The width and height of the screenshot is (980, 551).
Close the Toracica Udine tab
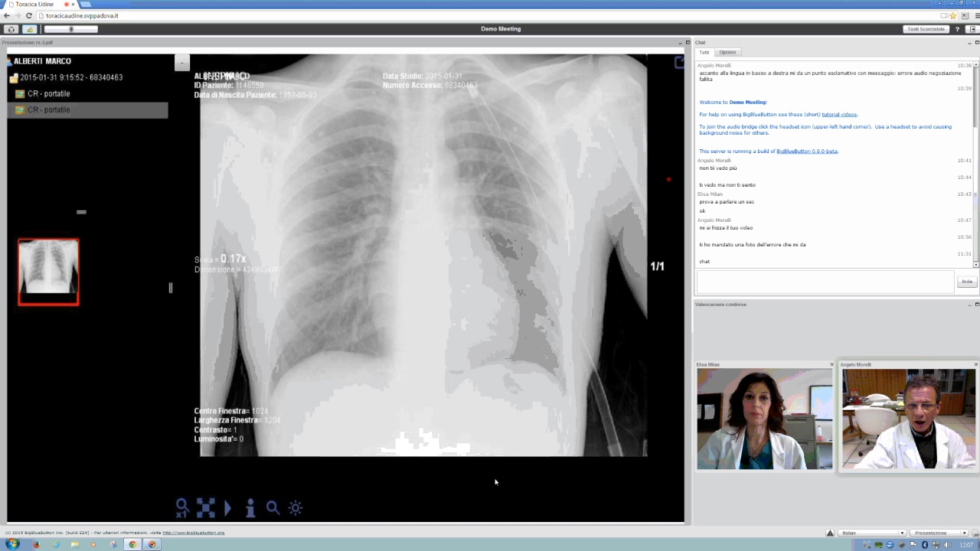(x=73, y=5)
